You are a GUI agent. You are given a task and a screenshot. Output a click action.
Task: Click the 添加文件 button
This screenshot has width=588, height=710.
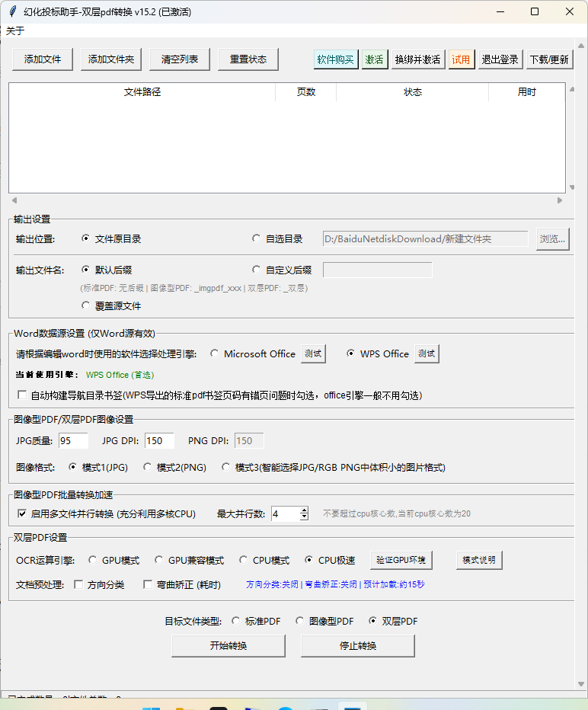43,59
